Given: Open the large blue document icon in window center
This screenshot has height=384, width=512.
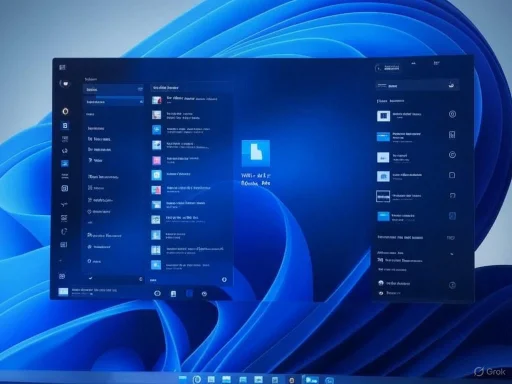Looking at the screenshot, I should pos(256,153).
